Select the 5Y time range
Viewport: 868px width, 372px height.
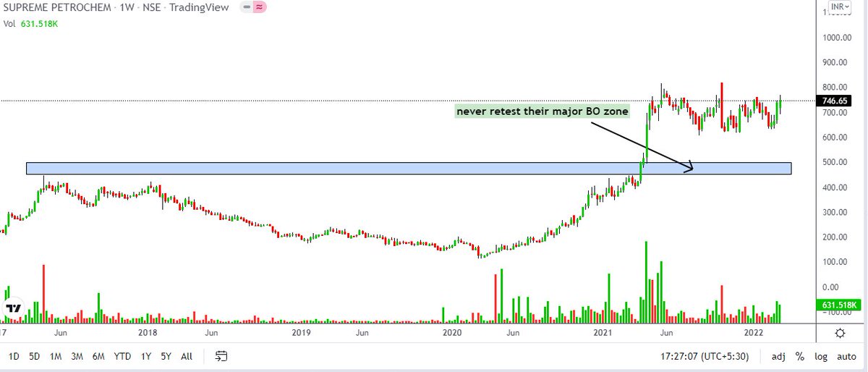[166, 356]
